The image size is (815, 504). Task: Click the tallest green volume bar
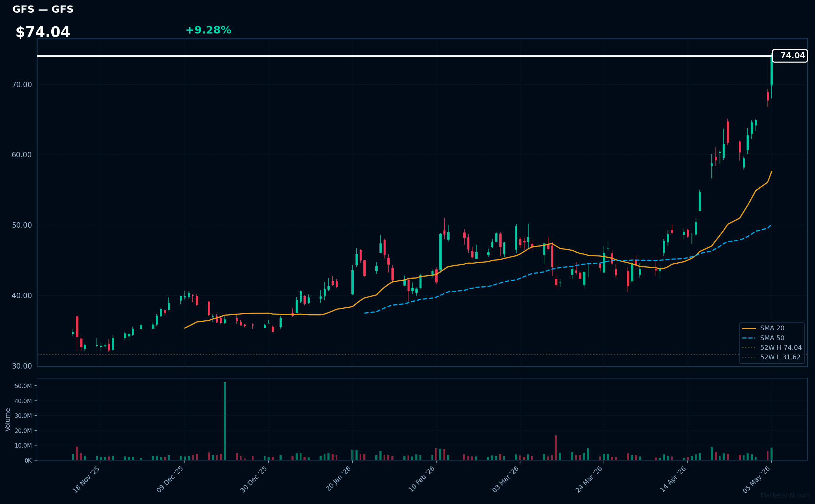225,421
